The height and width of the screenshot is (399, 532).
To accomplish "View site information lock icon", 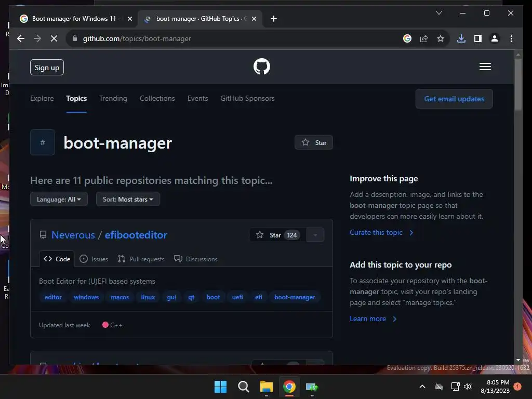I will [75, 38].
